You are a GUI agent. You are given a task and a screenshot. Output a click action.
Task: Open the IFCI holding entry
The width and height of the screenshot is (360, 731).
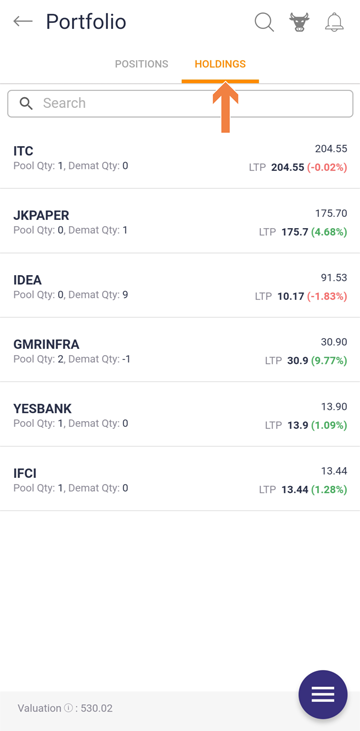[180, 479]
